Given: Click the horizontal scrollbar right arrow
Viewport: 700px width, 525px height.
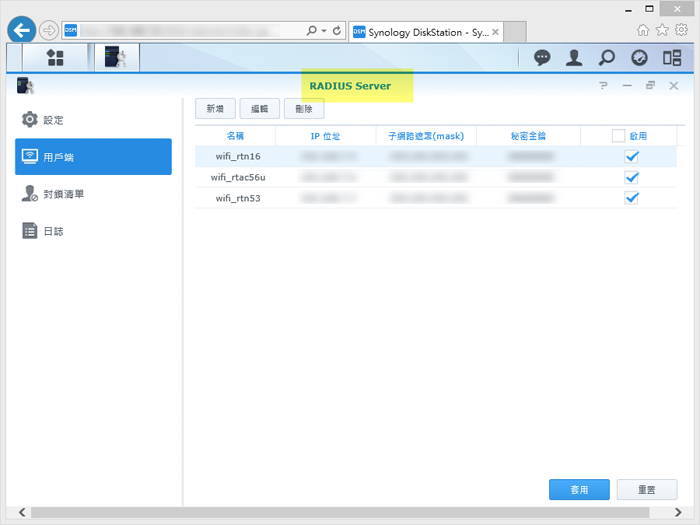Looking at the screenshot, I should pyautogui.click(x=678, y=512).
